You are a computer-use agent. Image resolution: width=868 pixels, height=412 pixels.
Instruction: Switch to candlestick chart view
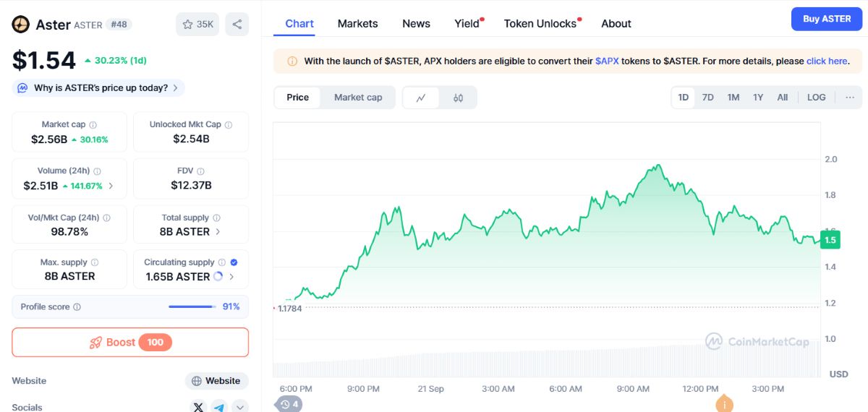(x=458, y=98)
